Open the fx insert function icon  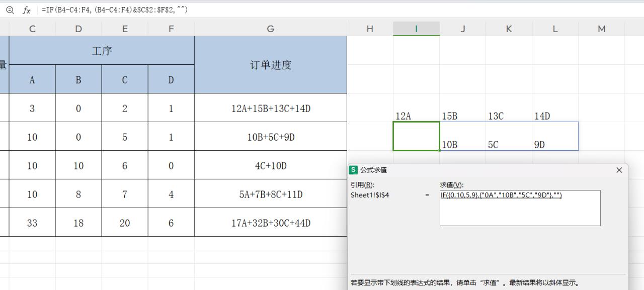(x=27, y=10)
